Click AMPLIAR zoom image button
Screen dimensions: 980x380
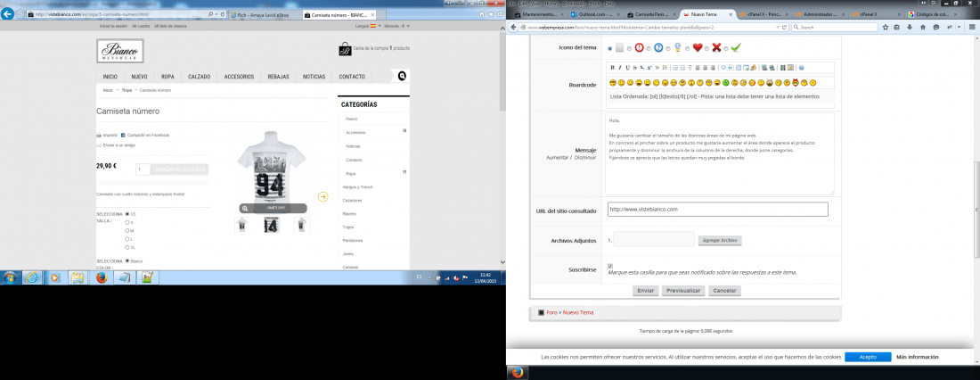click(272, 208)
